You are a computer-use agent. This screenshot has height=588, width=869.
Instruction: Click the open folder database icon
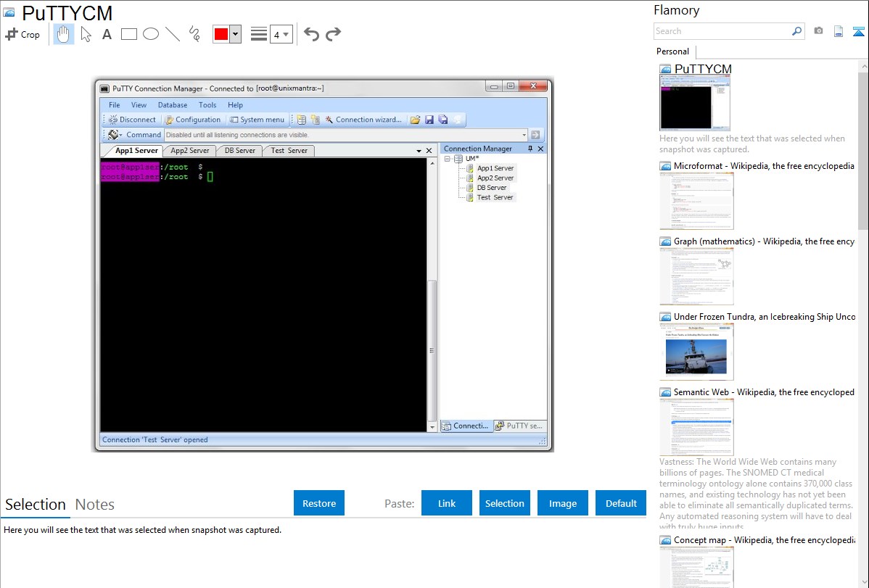click(415, 120)
